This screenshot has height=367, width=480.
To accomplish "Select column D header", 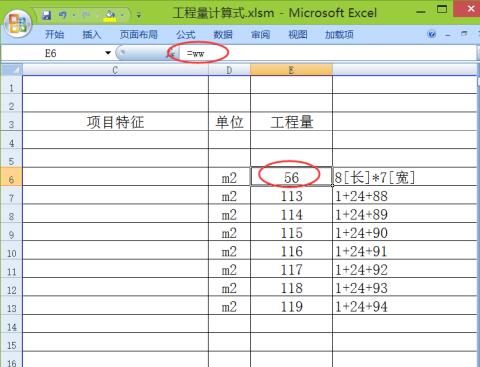I will 229,70.
